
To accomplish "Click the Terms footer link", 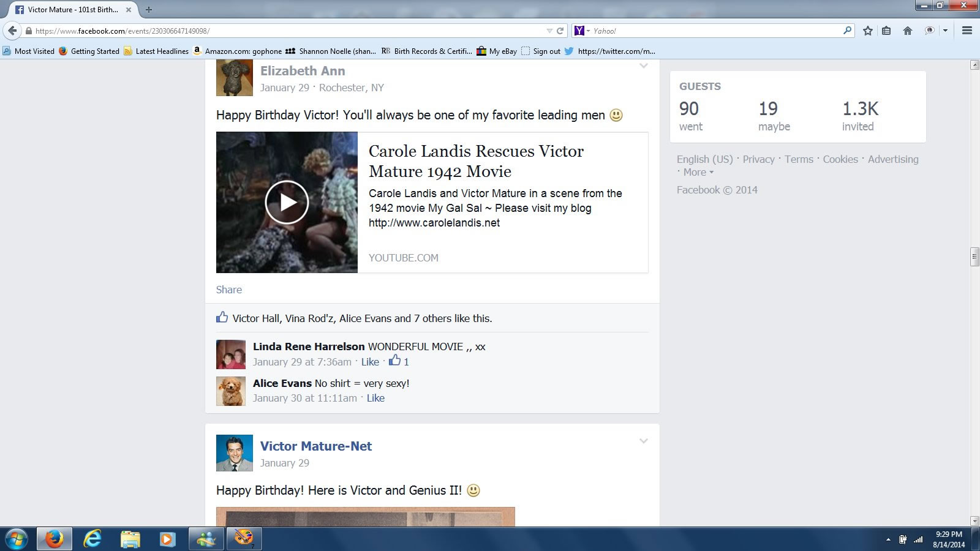I will point(799,159).
